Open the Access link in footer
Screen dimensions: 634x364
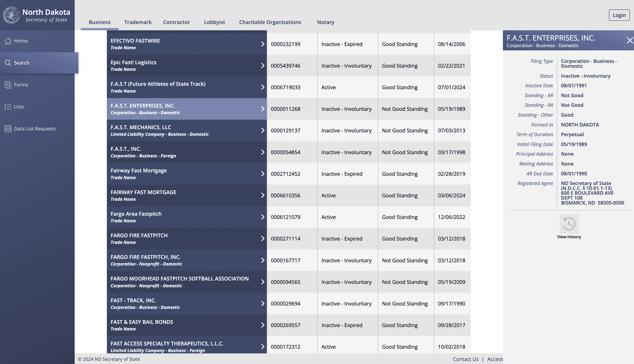click(495, 359)
